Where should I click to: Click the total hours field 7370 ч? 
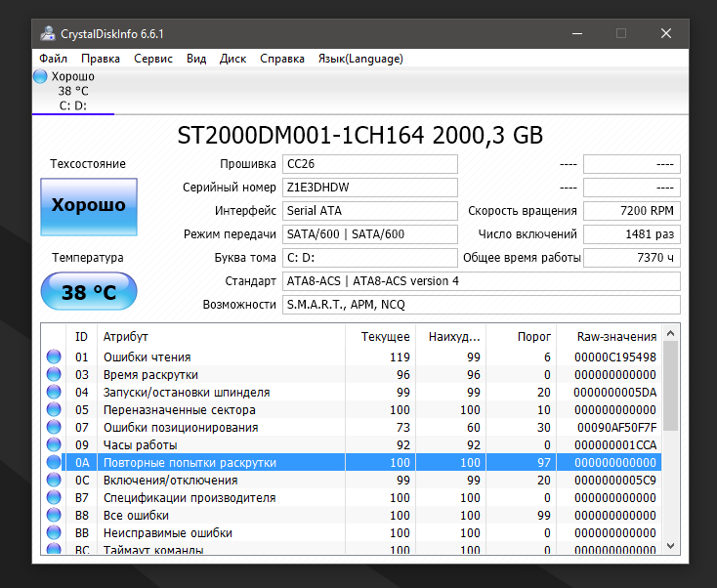[x=632, y=258]
